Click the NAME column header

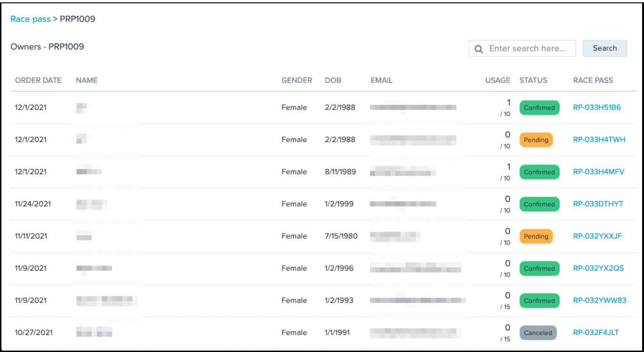click(x=87, y=80)
